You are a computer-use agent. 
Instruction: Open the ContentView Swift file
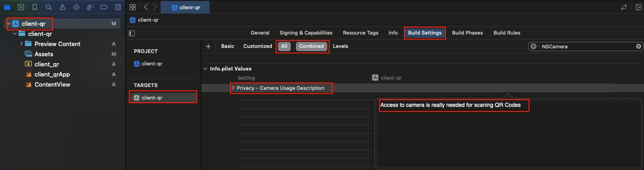(x=48, y=84)
